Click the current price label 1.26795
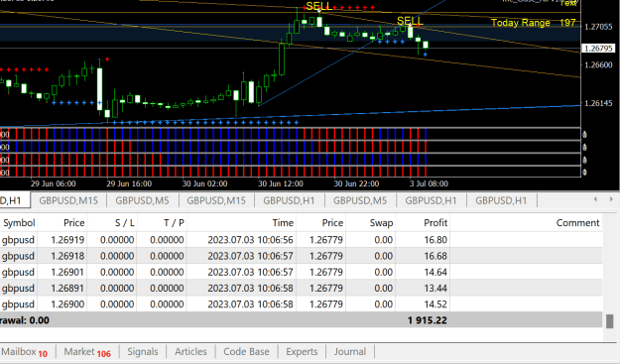Image resolution: width=620 pixels, height=364 pixels. pyautogui.click(x=598, y=49)
